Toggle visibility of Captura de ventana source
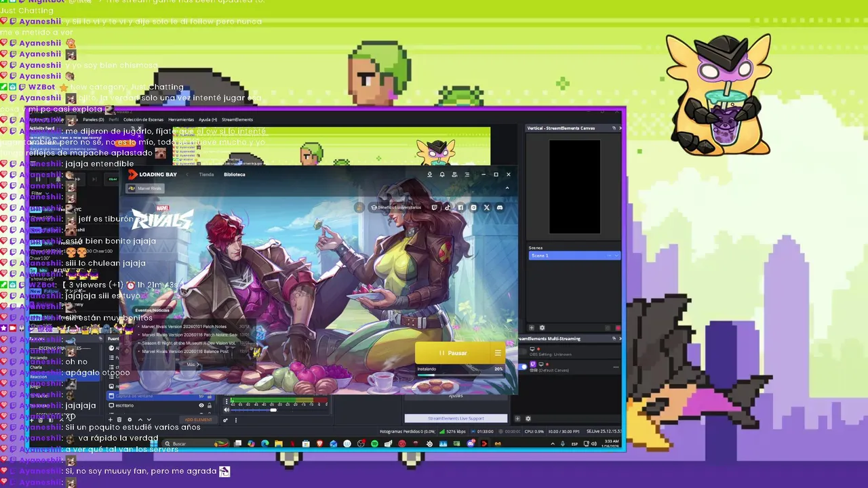The height and width of the screenshot is (488, 868). click(201, 396)
